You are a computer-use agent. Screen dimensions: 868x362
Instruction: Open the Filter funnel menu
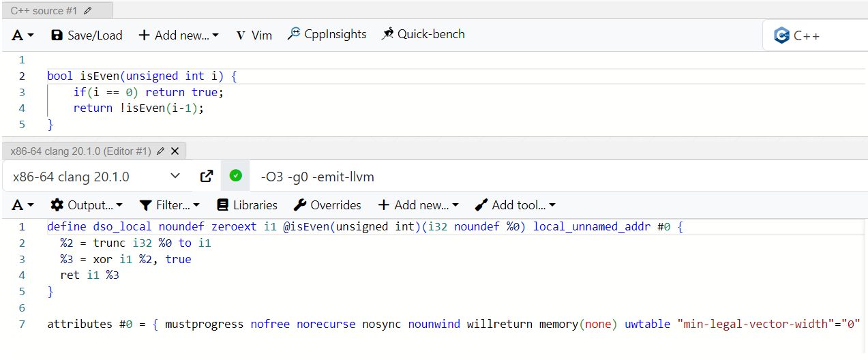pyautogui.click(x=169, y=205)
